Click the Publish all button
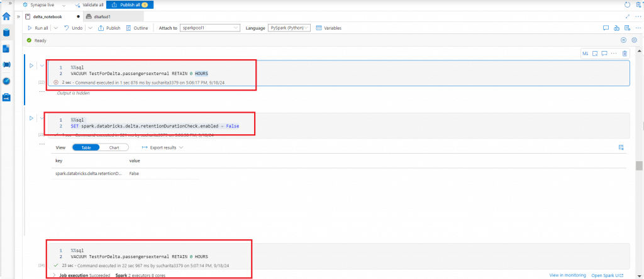 tap(130, 5)
